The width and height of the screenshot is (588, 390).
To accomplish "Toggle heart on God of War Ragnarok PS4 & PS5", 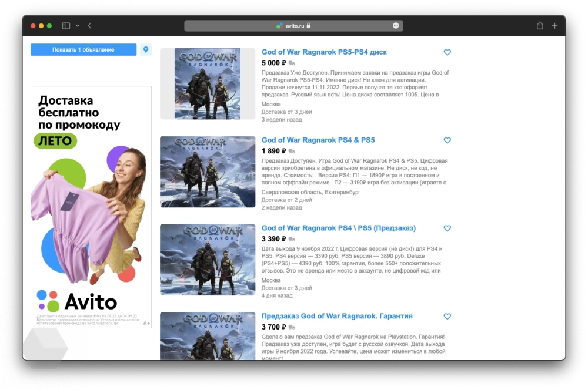I will coord(447,140).
